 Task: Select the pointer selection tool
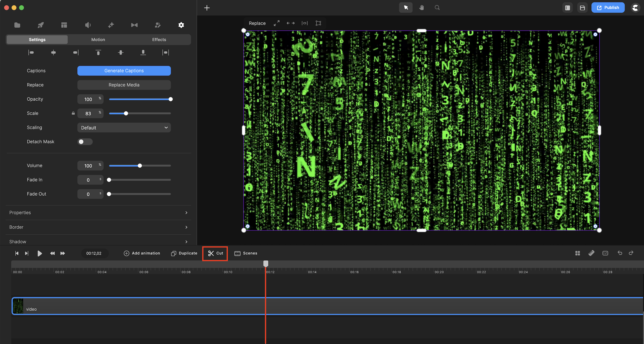(406, 8)
